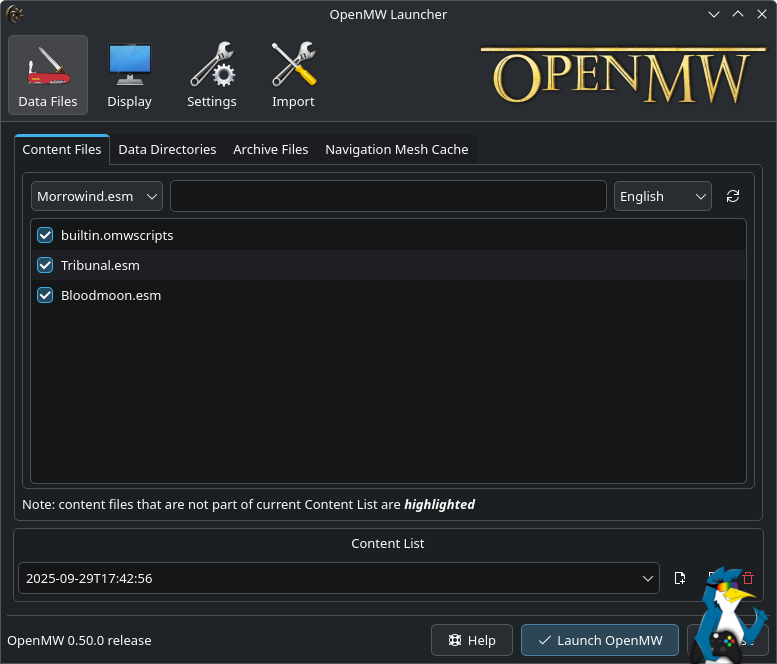The width and height of the screenshot is (777, 664).
Task: Click the Help button
Action: tap(472, 640)
